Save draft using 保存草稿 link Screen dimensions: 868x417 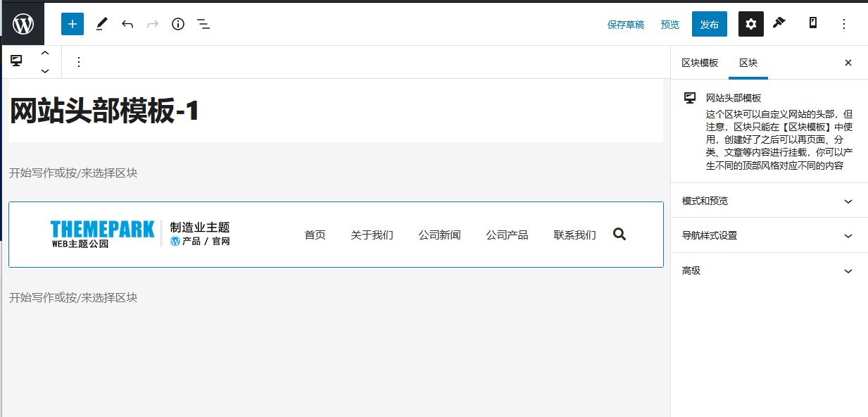pos(625,23)
